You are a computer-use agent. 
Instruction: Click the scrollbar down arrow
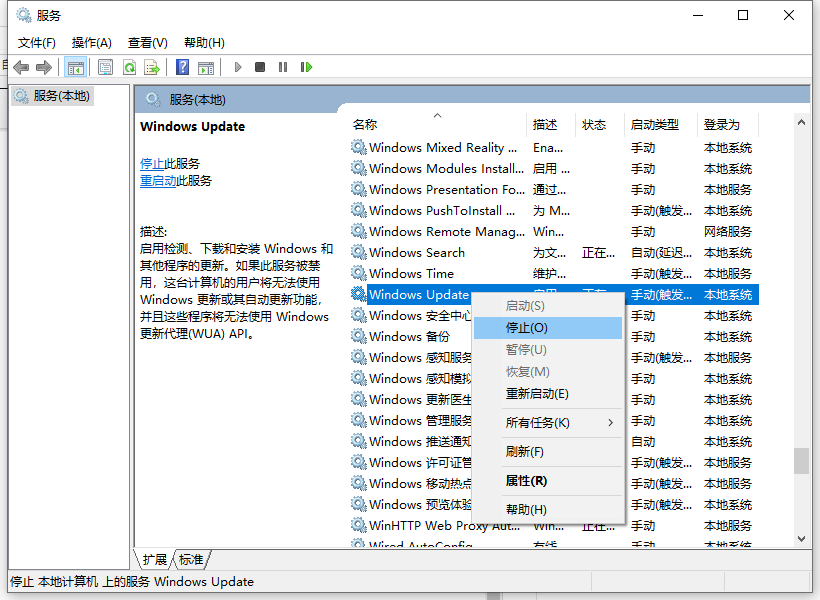[801, 539]
